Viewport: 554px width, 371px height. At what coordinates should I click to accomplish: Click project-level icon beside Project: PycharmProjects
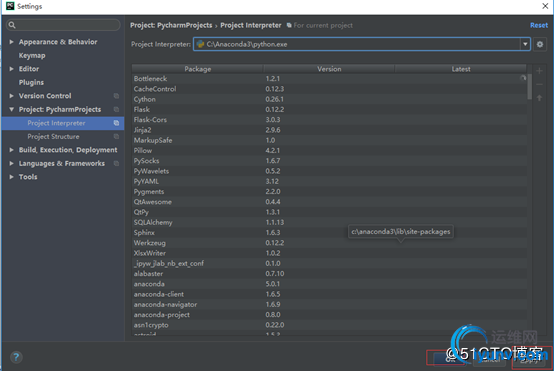point(116,109)
